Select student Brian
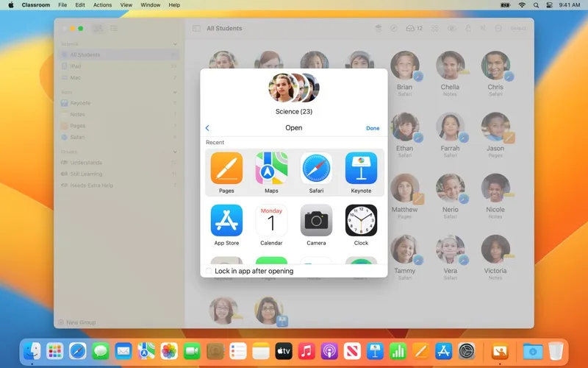Screen dimensions: 588x368 click(x=405, y=66)
